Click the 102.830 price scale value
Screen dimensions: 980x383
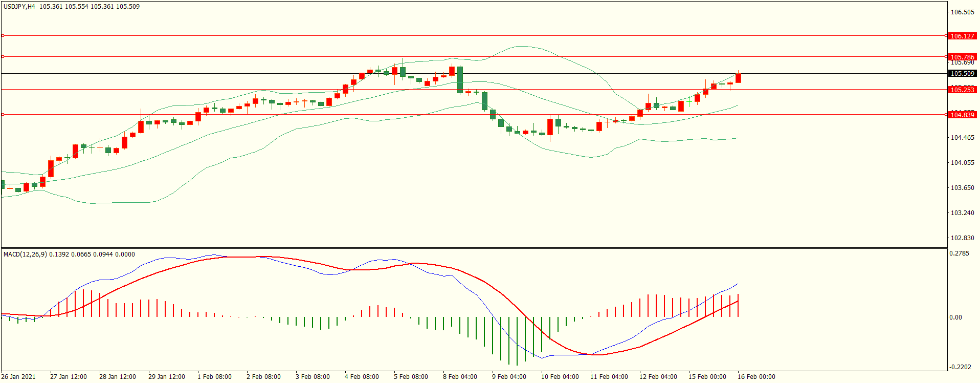962,238
